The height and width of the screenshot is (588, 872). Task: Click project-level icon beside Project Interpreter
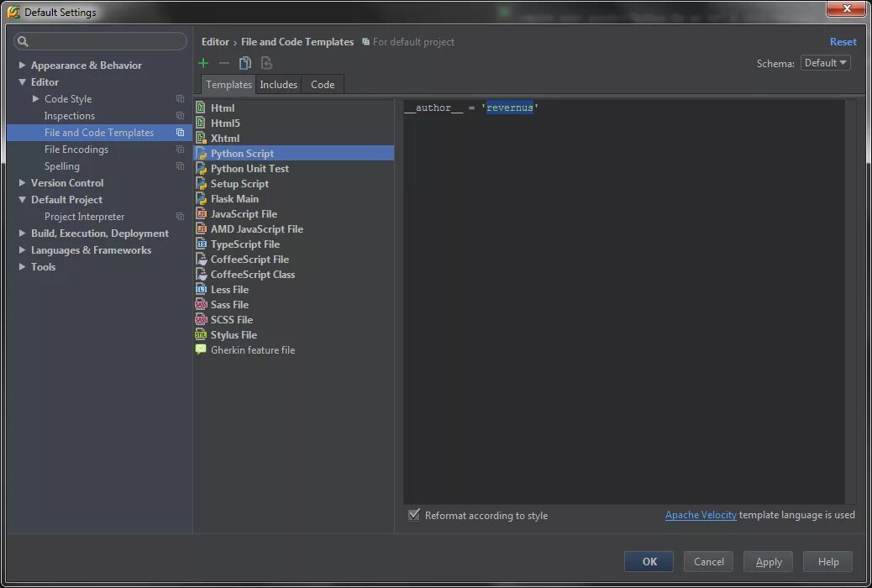(180, 217)
